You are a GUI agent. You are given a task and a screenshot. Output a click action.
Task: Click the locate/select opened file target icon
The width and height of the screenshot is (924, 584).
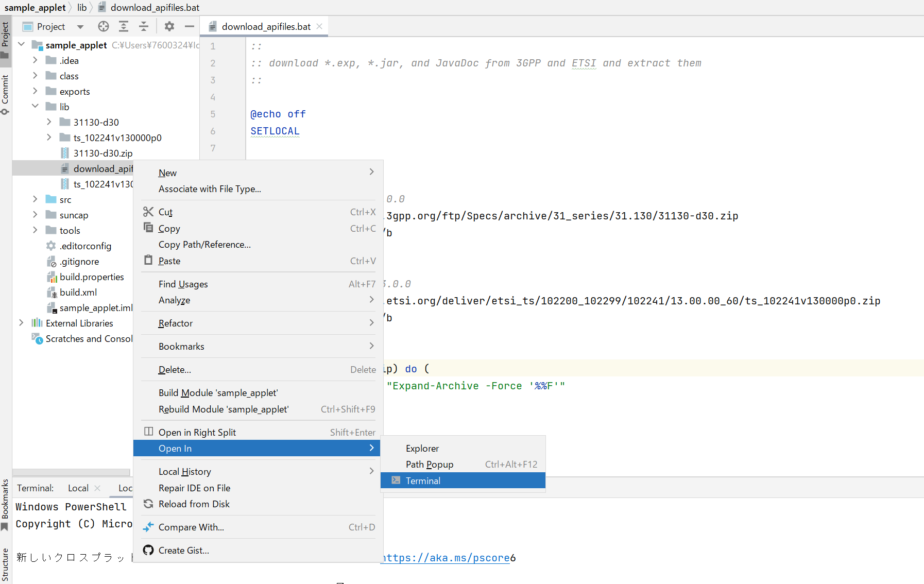click(104, 26)
